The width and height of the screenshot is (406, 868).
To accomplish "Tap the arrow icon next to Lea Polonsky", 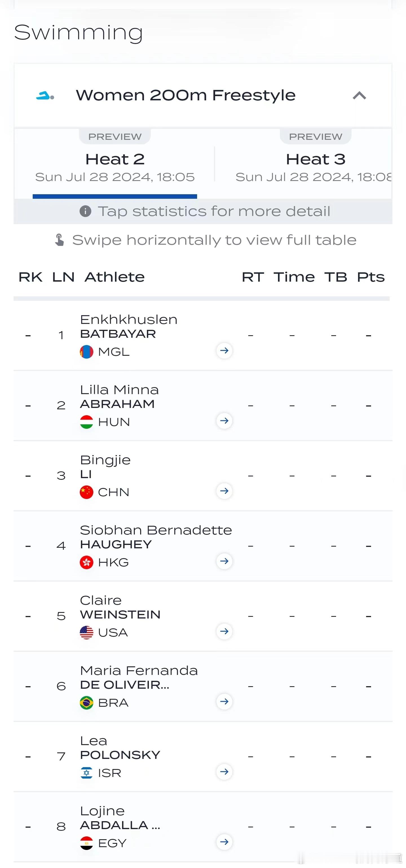I will tap(224, 772).
